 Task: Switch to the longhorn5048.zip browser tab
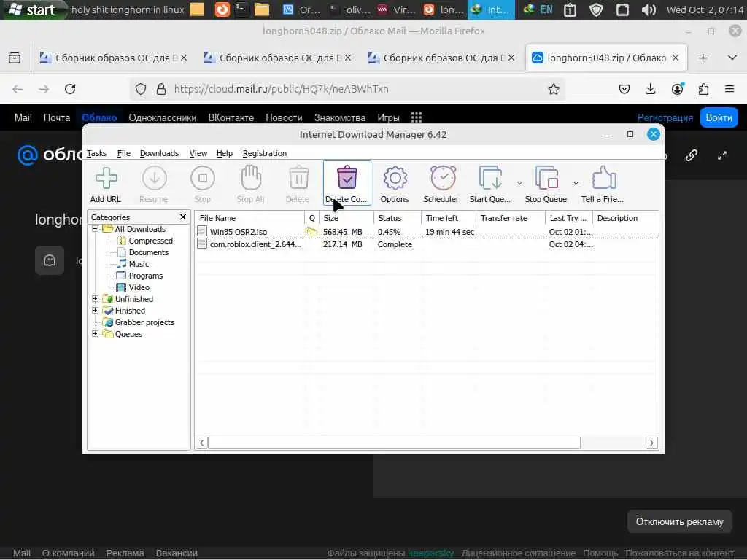click(606, 58)
